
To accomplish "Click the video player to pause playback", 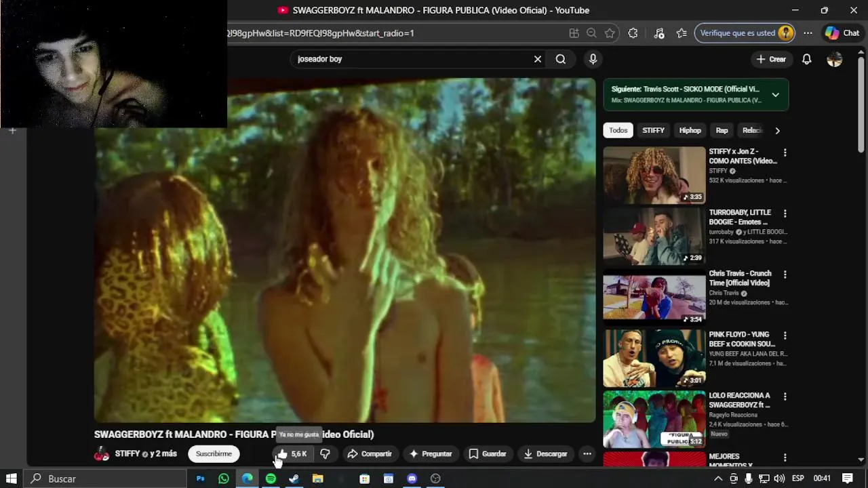I will pyautogui.click(x=344, y=250).
